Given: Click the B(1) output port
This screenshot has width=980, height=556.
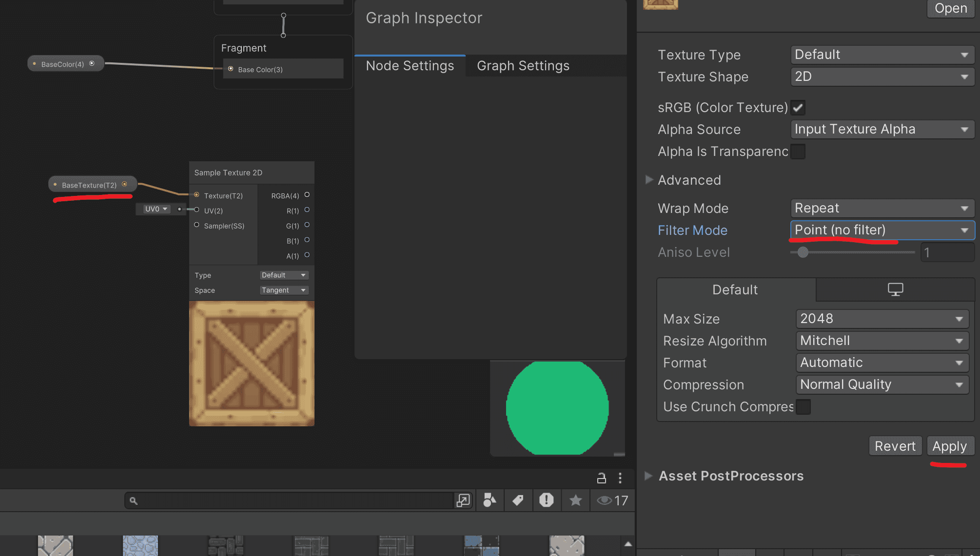Looking at the screenshot, I should pyautogui.click(x=307, y=240).
